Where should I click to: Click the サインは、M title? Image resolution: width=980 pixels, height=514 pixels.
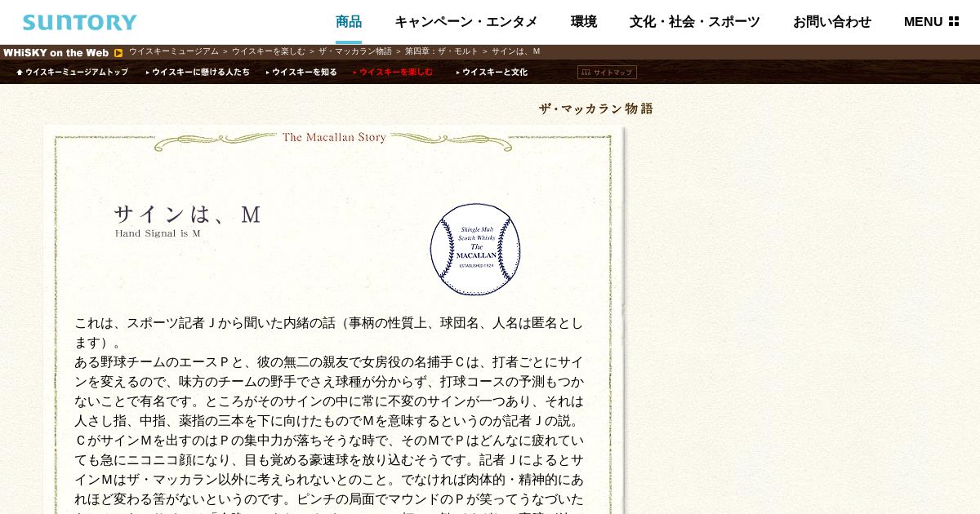187,215
